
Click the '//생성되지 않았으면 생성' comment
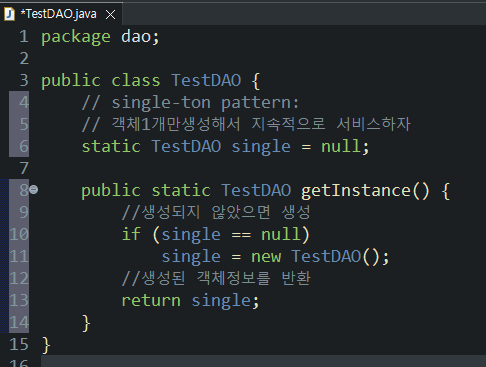[216, 212]
